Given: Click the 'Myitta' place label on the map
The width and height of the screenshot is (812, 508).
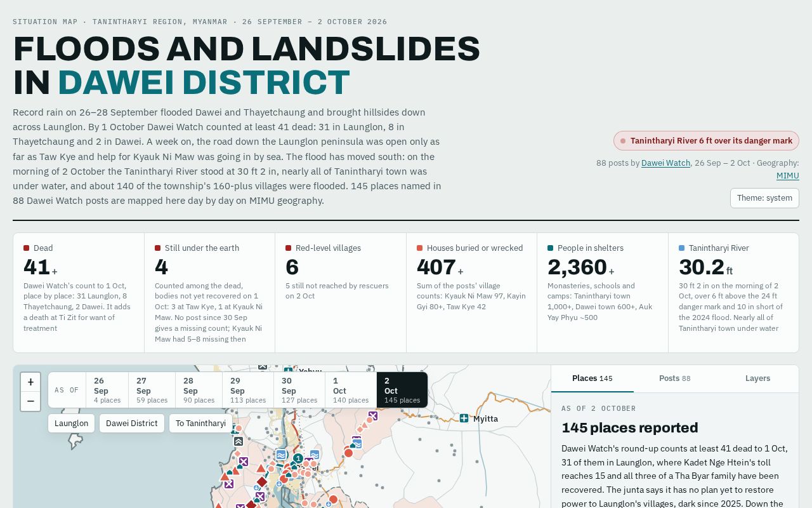Looking at the screenshot, I should click(x=486, y=419).
